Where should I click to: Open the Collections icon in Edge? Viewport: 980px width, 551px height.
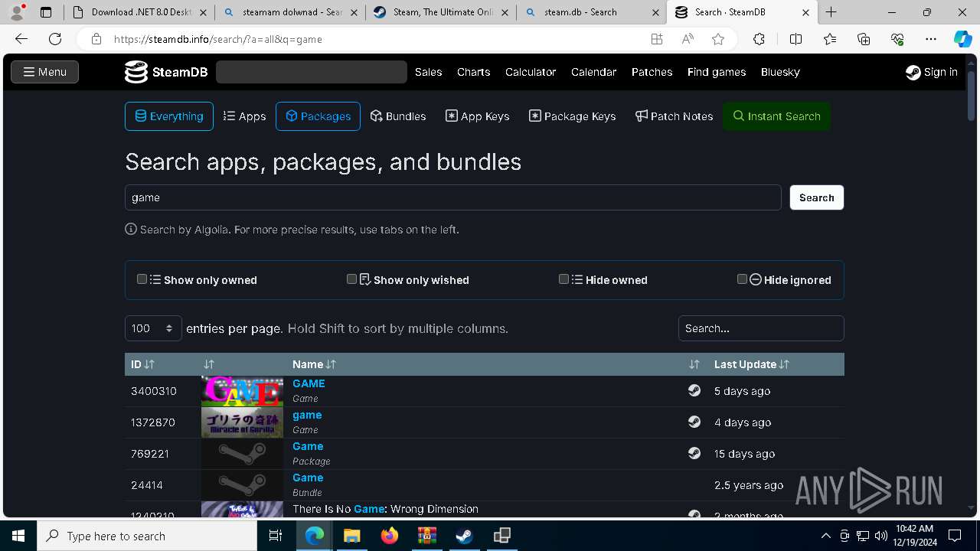(x=864, y=39)
